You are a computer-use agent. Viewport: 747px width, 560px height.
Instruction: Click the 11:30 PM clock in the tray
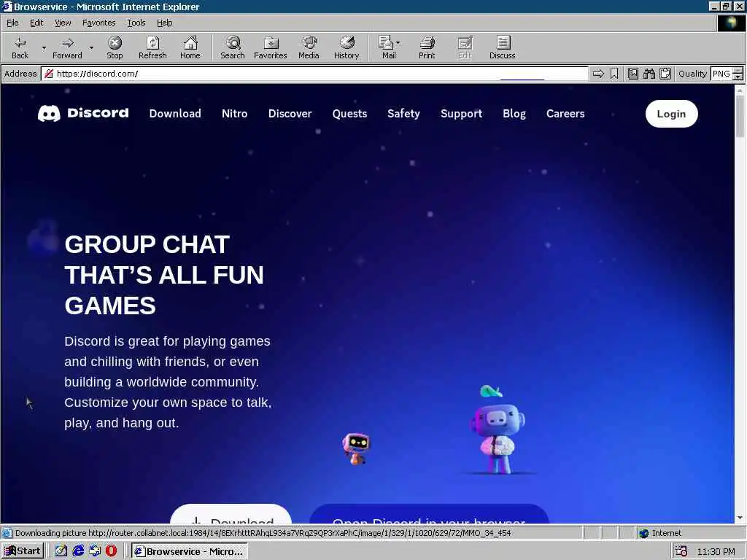pyautogui.click(x=716, y=551)
